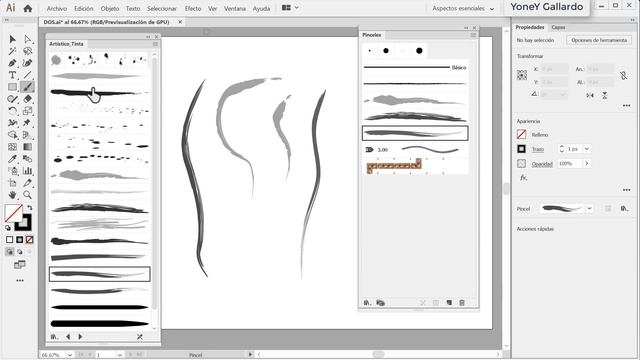Set paint mode to None
This screenshot has height=360, width=640.
(29, 240)
